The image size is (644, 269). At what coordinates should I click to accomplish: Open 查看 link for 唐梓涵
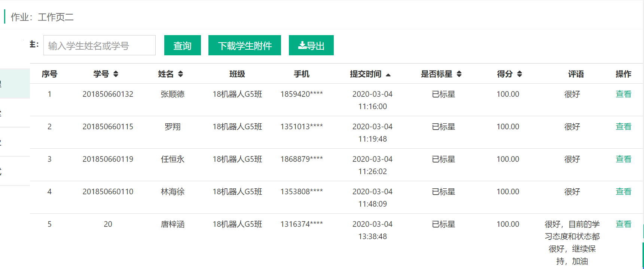click(x=623, y=224)
